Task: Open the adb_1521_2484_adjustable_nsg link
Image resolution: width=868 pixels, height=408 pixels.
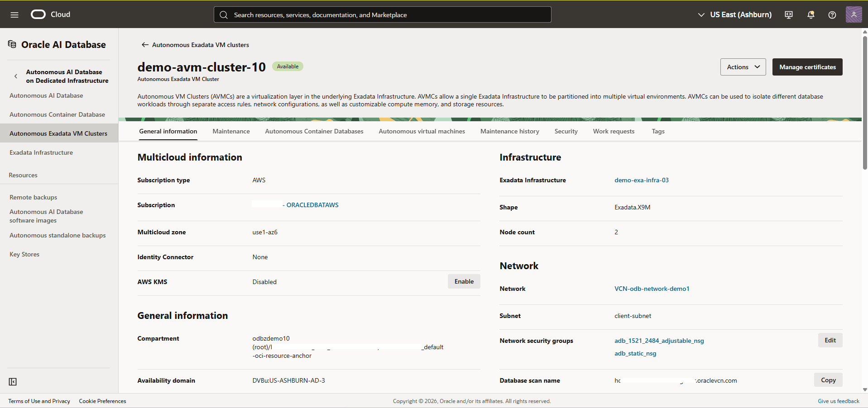Action: point(659,341)
